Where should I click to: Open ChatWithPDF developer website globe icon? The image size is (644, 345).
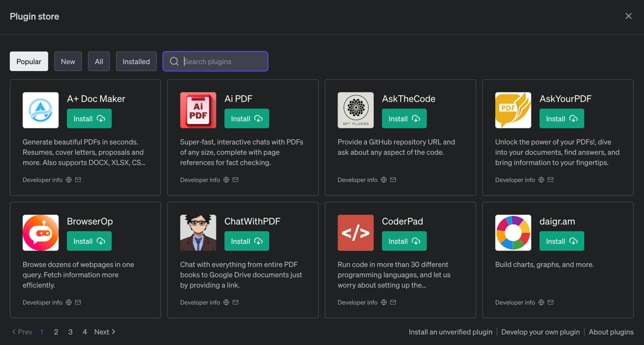coord(226,302)
